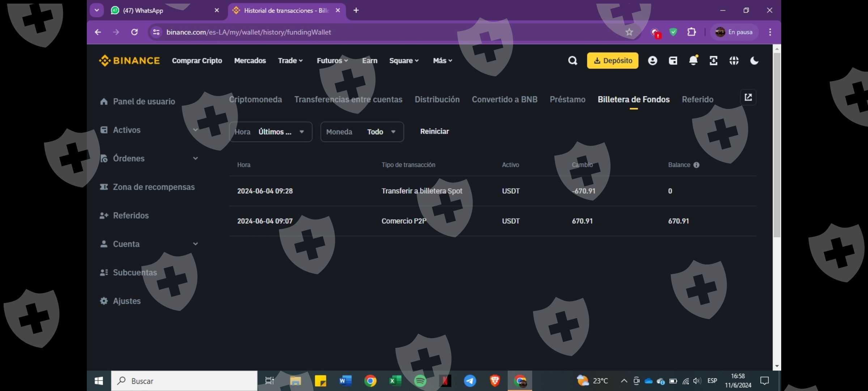The image size is (868, 391).
Task: Open Telegram from the Windows taskbar
Action: click(470, 381)
